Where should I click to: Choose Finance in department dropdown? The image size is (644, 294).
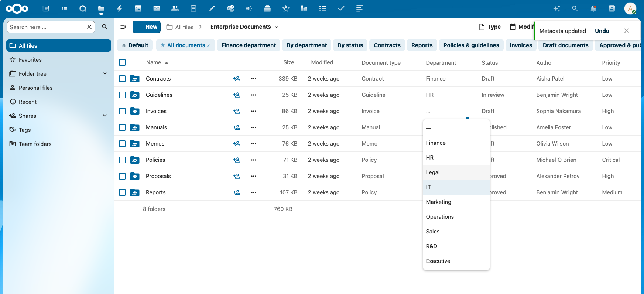tap(456, 143)
